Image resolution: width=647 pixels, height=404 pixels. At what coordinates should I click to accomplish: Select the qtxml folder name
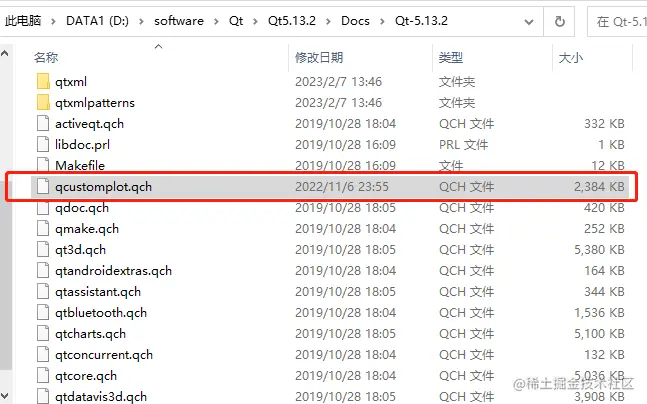point(71,82)
